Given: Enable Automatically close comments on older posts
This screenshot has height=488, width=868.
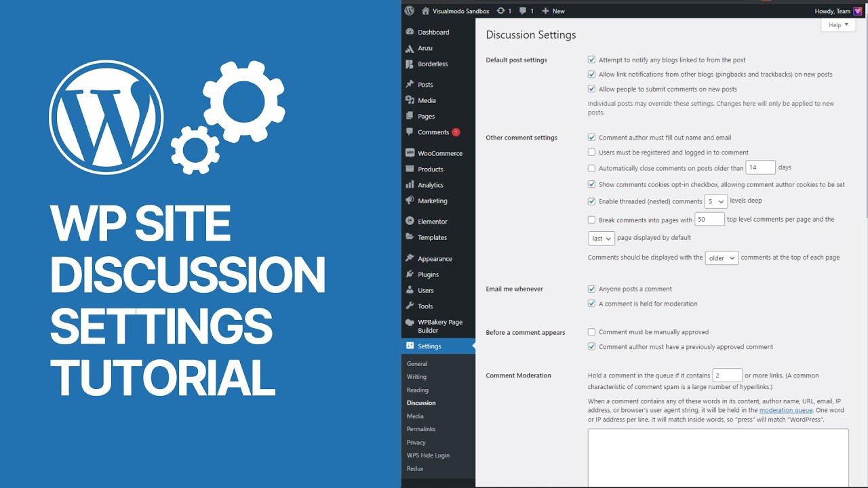Looking at the screenshot, I should 591,168.
